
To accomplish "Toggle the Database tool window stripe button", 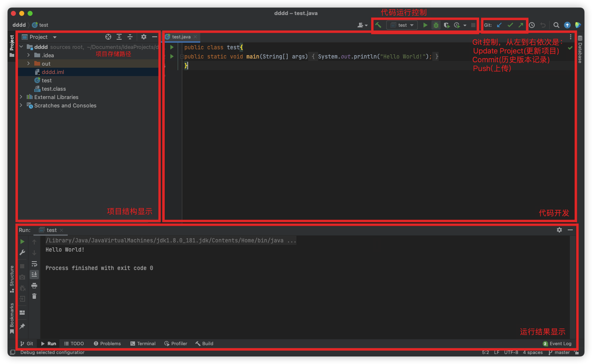I will 580,49.
